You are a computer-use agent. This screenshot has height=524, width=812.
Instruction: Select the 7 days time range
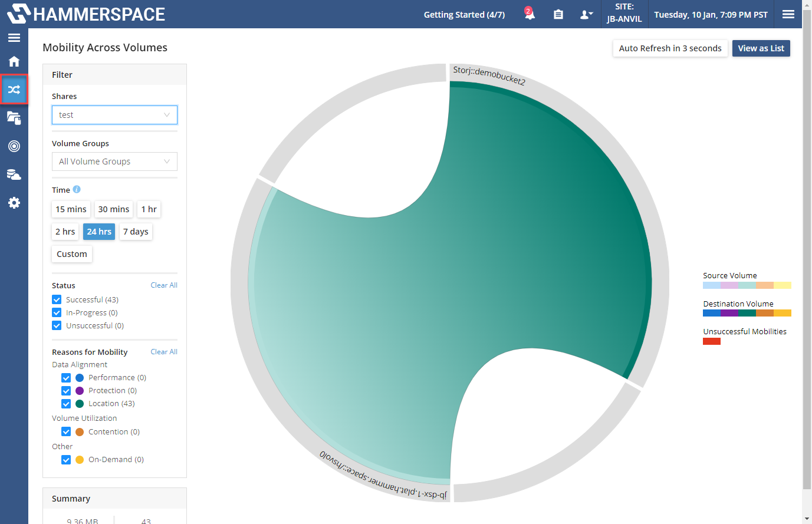click(x=136, y=232)
